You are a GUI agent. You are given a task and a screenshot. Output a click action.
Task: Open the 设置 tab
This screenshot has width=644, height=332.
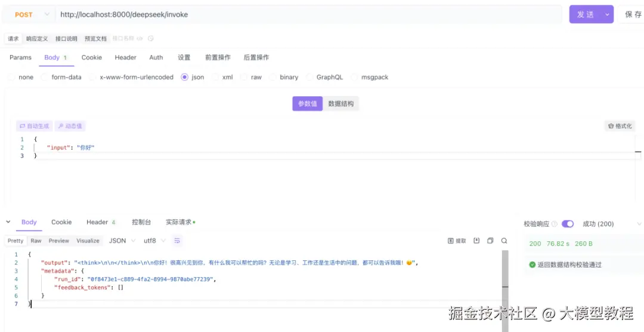(184, 57)
